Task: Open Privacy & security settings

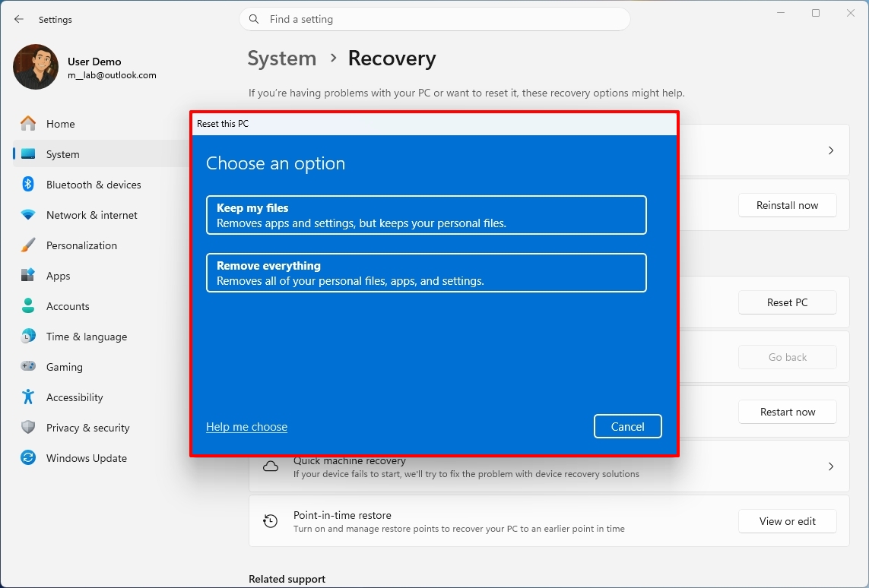Action: coord(101,428)
